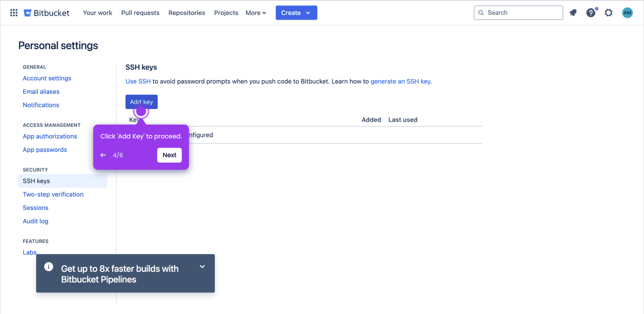The width and height of the screenshot is (644, 314).
Task: Click the Add key button
Action: [141, 102]
